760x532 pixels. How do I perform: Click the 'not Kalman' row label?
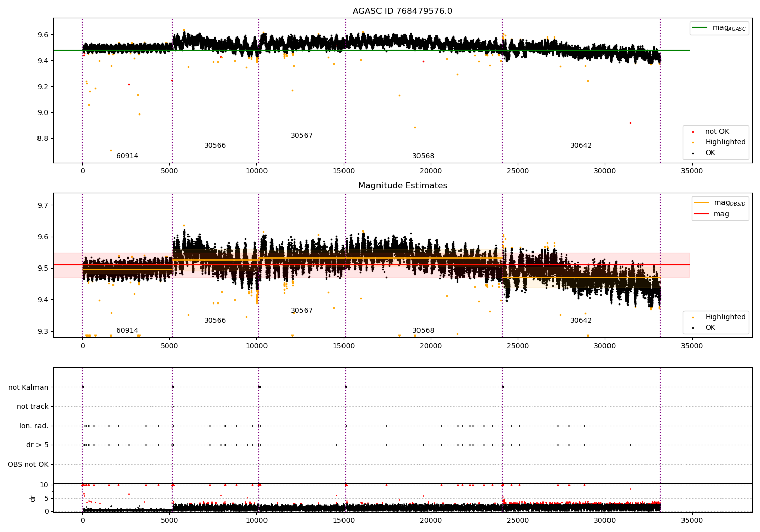tap(28, 387)
